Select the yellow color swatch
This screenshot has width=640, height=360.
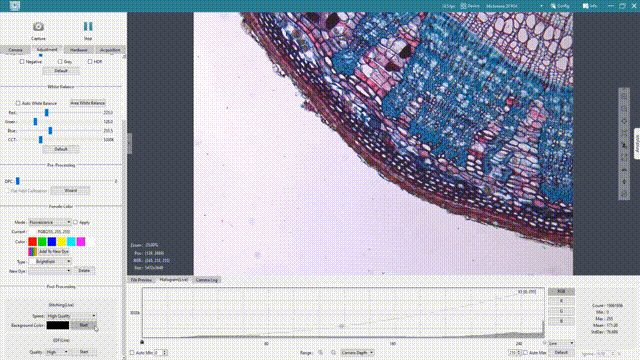coord(62,242)
